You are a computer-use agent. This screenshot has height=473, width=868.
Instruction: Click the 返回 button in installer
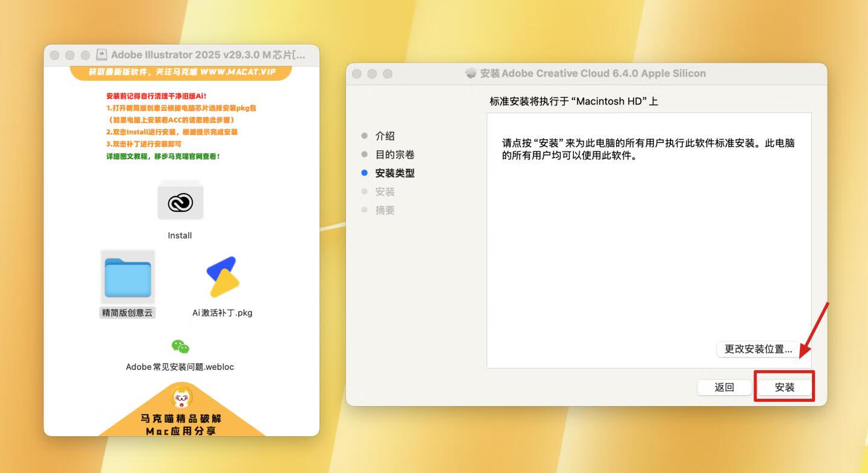725,387
